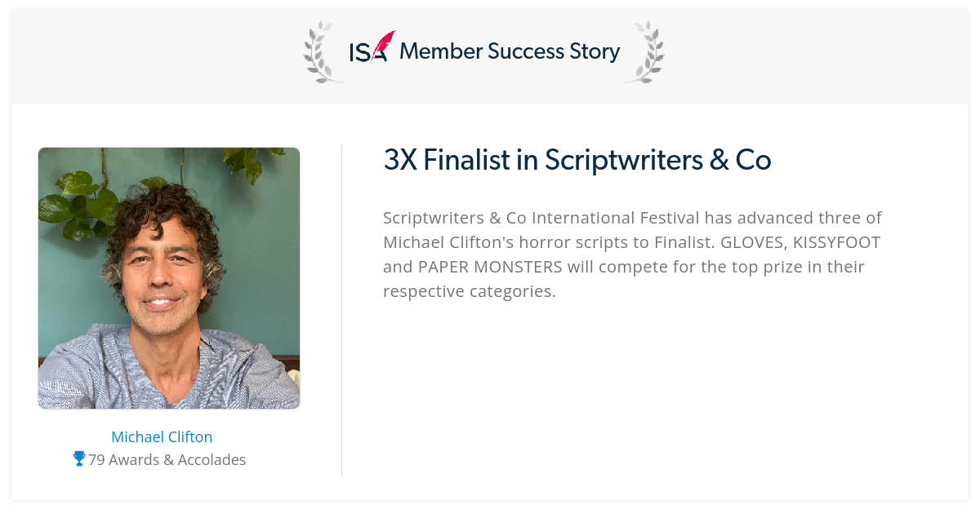Click the red feather quill icon
980x514 pixels.
pos(385,43)
